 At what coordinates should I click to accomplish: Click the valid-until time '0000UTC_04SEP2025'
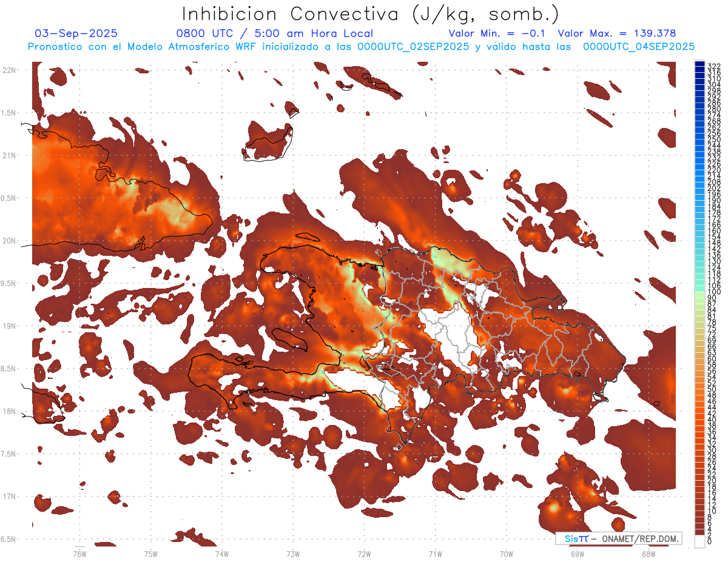point(639,47)
